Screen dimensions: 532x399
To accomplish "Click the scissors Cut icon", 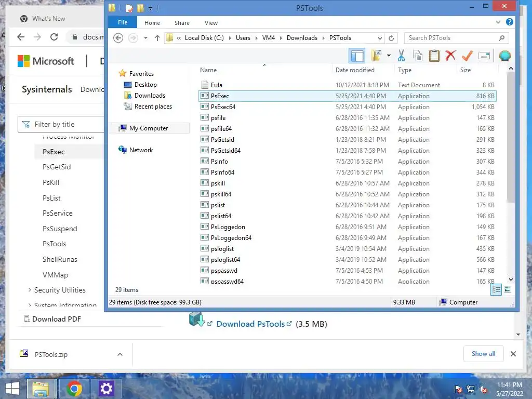I will click(x=402, y=56).
